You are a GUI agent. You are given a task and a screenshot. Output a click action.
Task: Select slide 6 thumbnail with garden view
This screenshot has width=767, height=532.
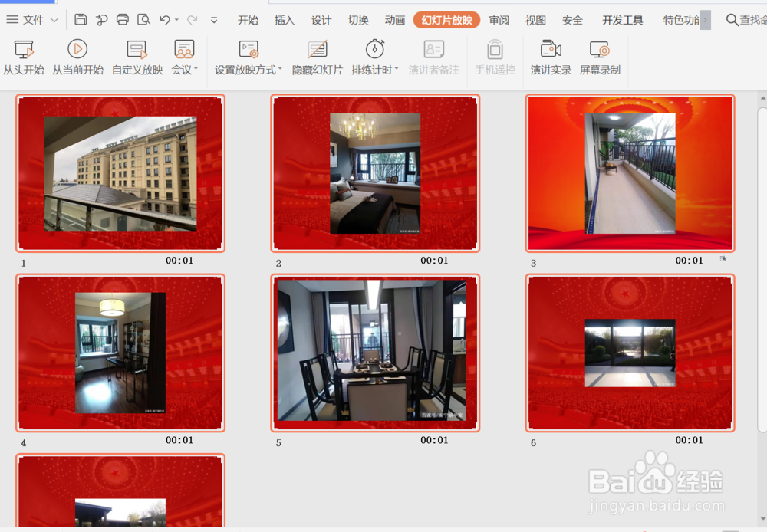(x=630, y=353)
